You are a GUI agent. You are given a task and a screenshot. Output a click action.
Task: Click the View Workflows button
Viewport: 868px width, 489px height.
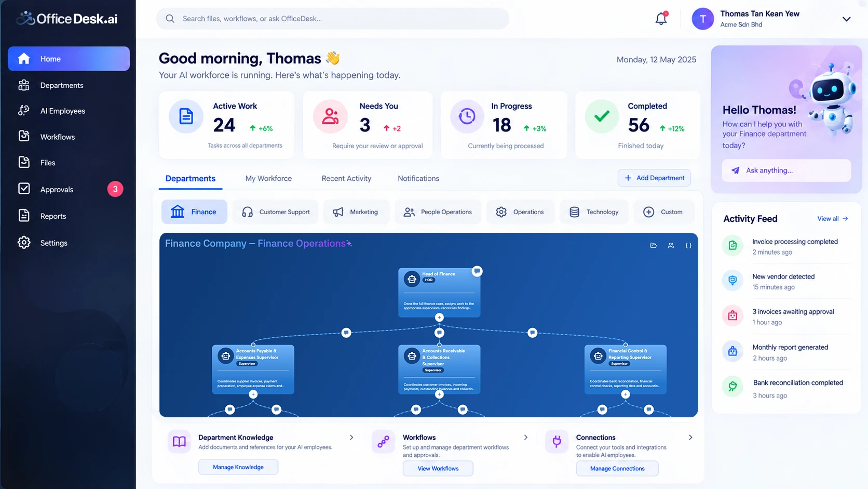(438, 468)
